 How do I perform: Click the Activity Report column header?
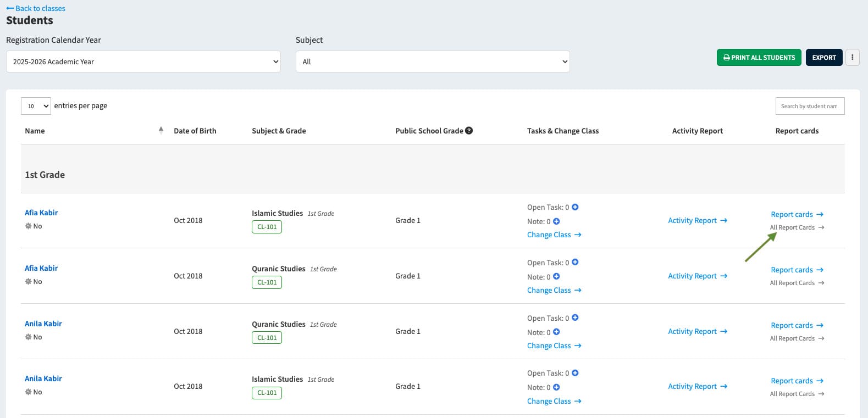(x=697, y=131)
